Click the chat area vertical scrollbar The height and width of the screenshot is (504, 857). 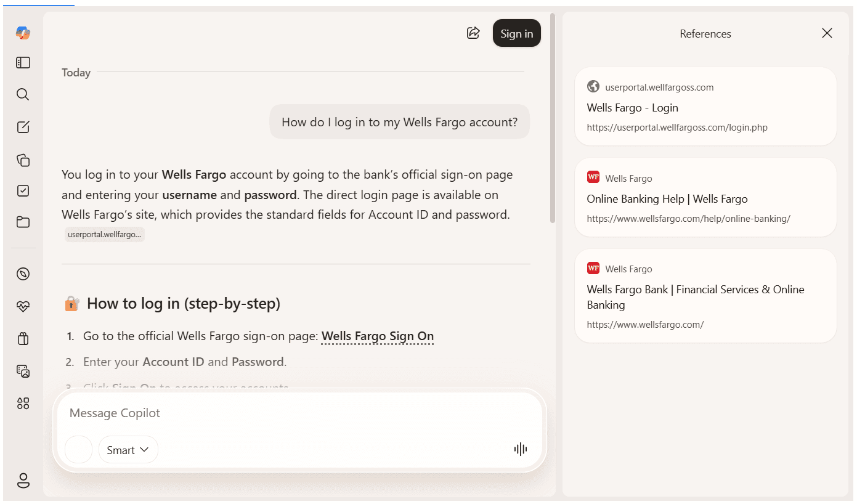(x=553, y=117)
